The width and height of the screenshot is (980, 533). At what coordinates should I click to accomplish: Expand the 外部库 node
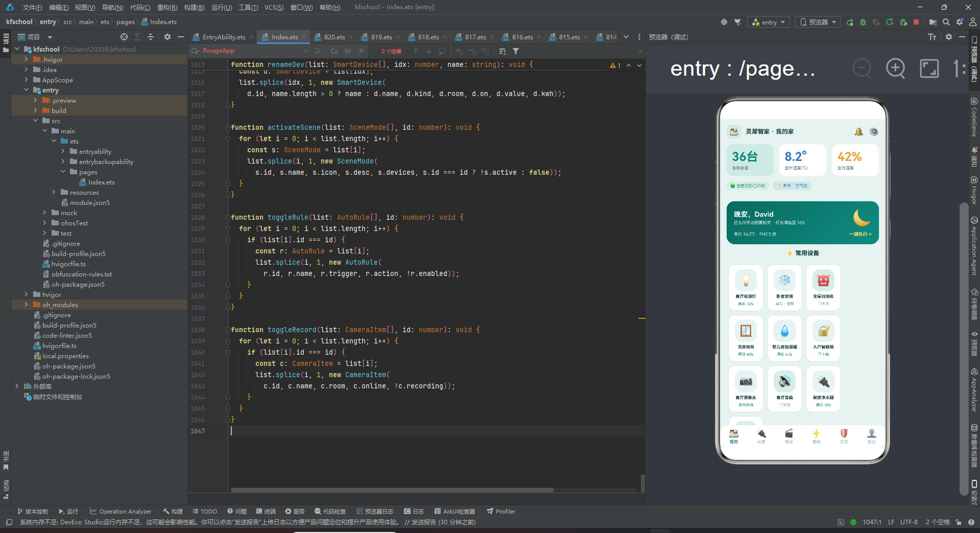point(17,386)
